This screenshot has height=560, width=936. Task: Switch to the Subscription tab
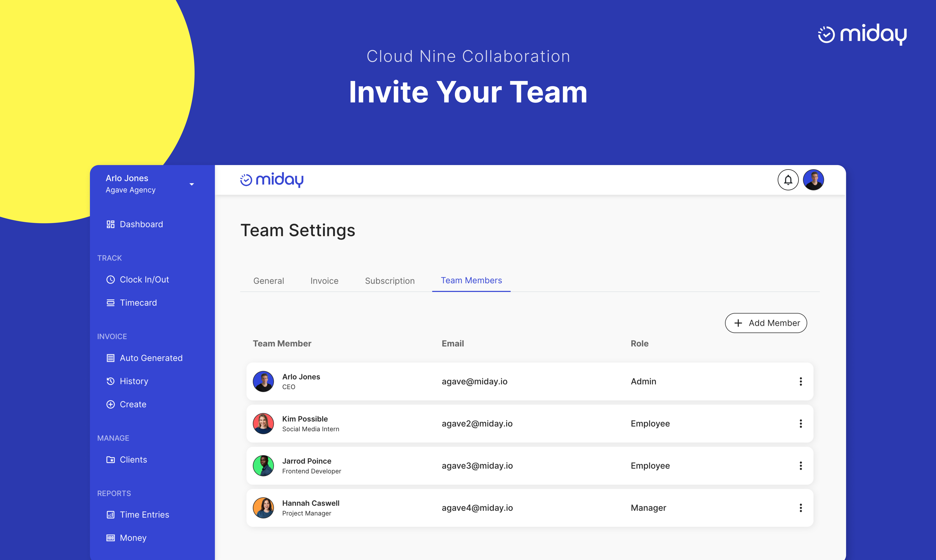pyautogui.click(x=390, y=281)
